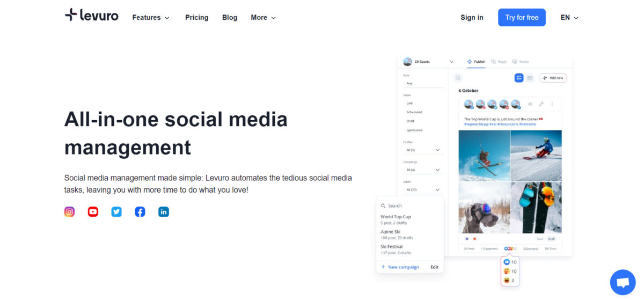Toggle the eye visibility icon on the post
The image size is (644, 301).
tap(530, 104)
